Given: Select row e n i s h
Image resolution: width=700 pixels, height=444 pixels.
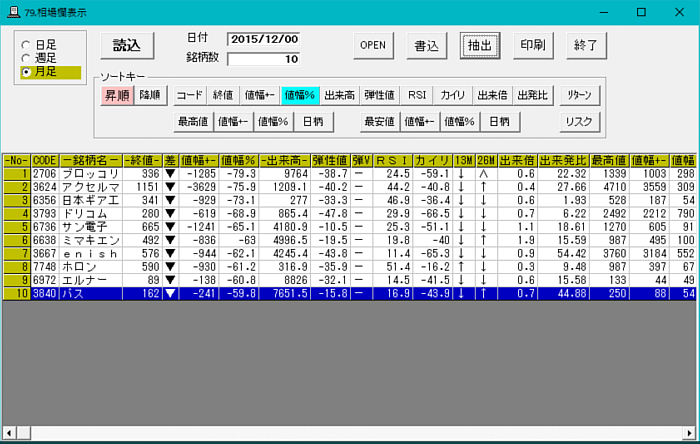Looking at the screenshot, I should 91,254.
